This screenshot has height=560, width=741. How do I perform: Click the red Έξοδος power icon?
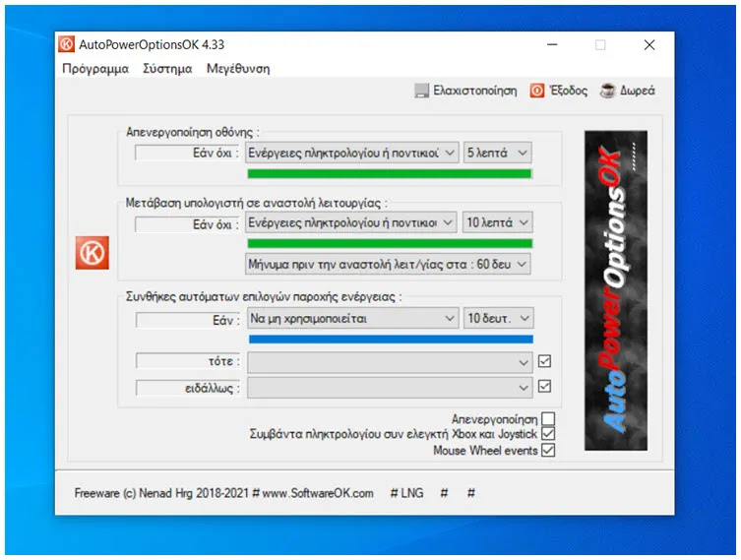tap(537, 91)
